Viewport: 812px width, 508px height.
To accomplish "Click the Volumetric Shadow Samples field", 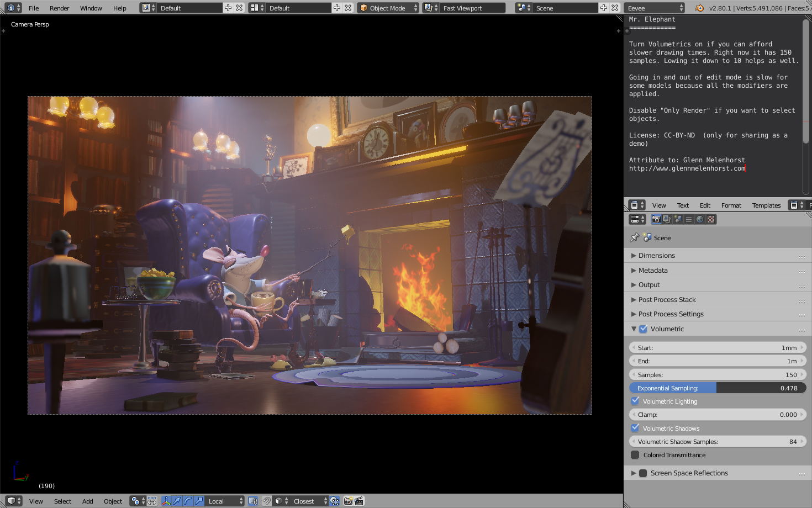I will pos(717,442).
